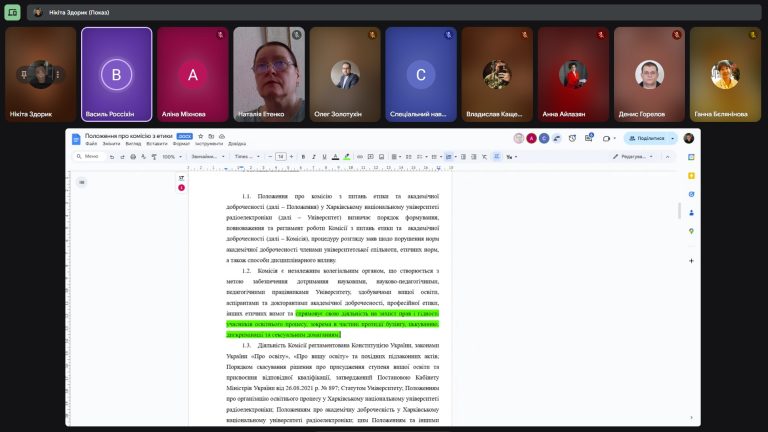This screenshot has width=768, height=432.
Task: Insert link using toolbar icon
Action: click(359, 156)
